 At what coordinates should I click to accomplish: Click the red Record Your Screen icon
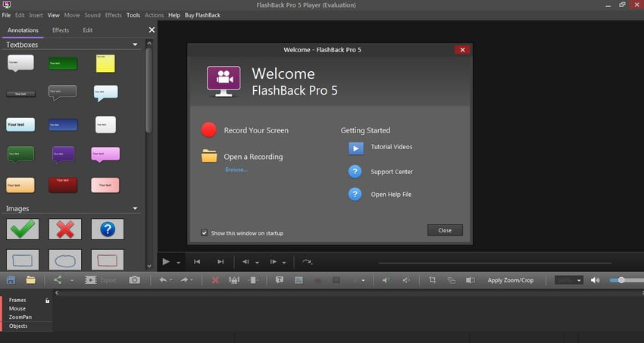[x=208, y=130]
